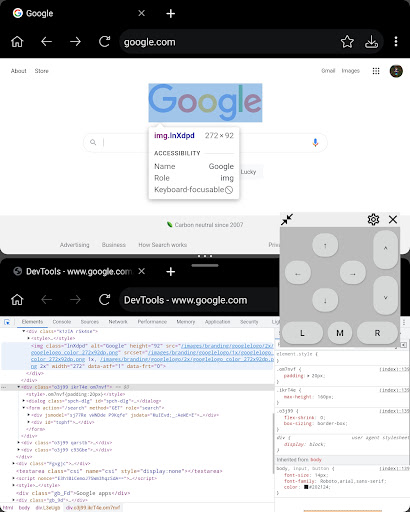Viewport: 410px width, 512px height.
Task: Switch to the Network tab
Action: (118, 322)
